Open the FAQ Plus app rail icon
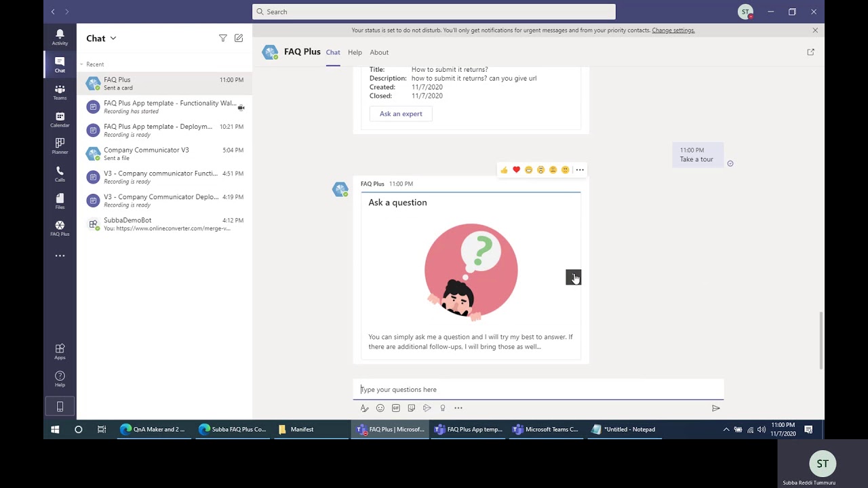 (60, 228)
